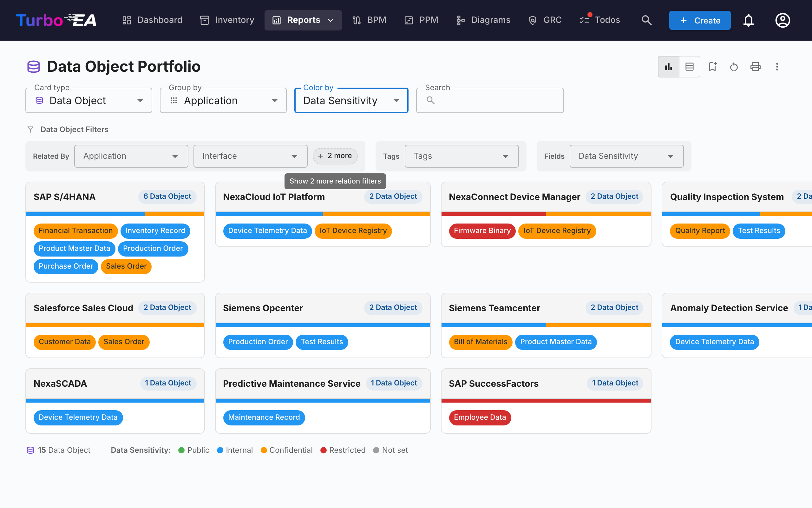
Task: Open search via the magnifier icon
Action: (x=646, y=20)
